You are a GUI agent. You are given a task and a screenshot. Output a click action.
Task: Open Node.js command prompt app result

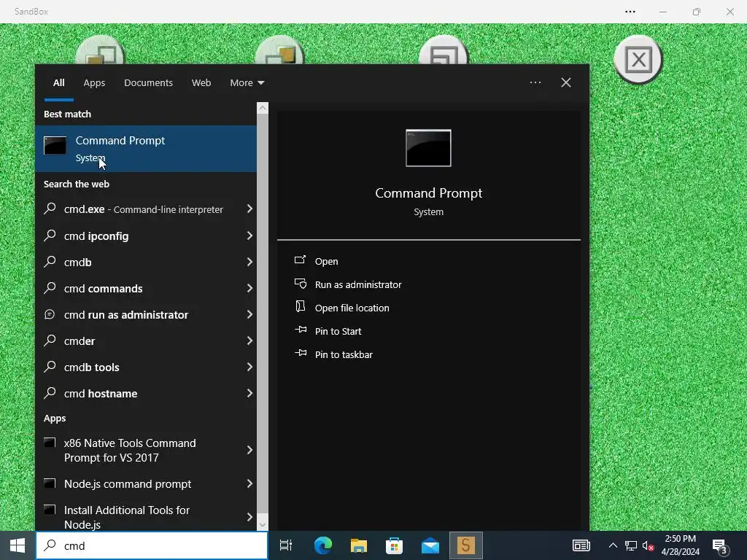[x=146, y=484]
